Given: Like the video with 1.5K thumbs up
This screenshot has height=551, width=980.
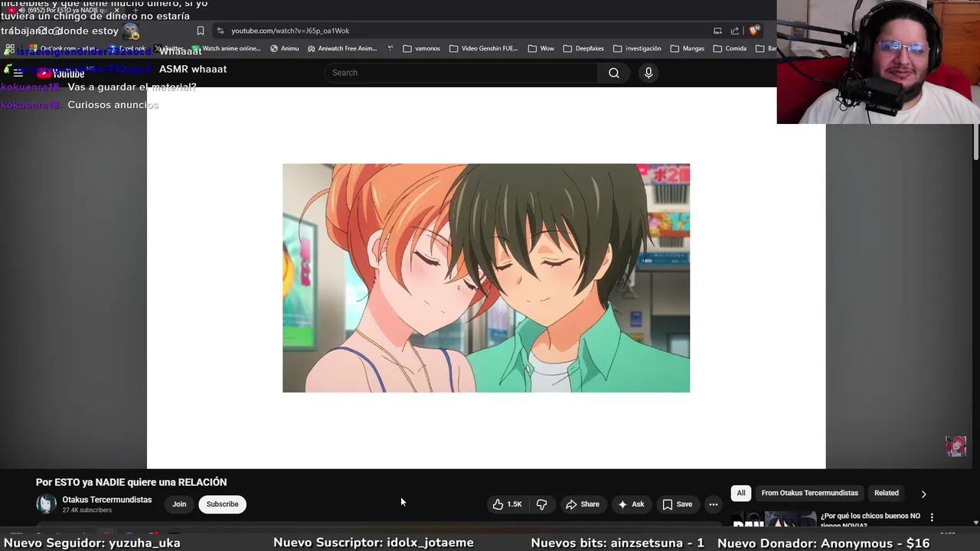Looking at the screenshot, I should [x=508, y=504].
